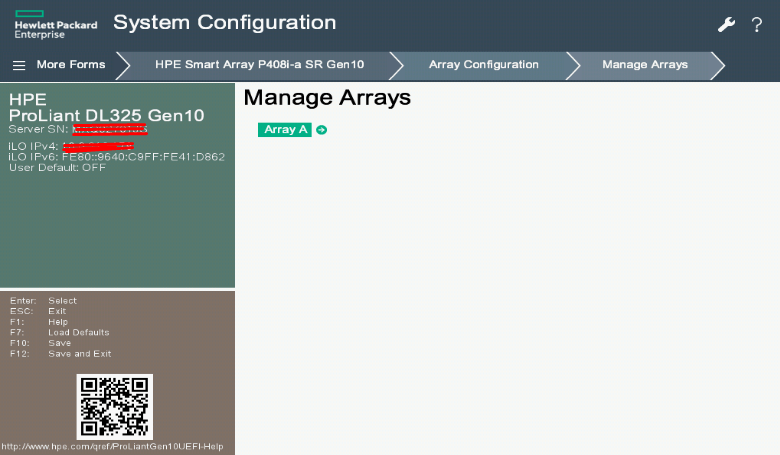Click the F7 Load Defaults hint

click(60, 332)
